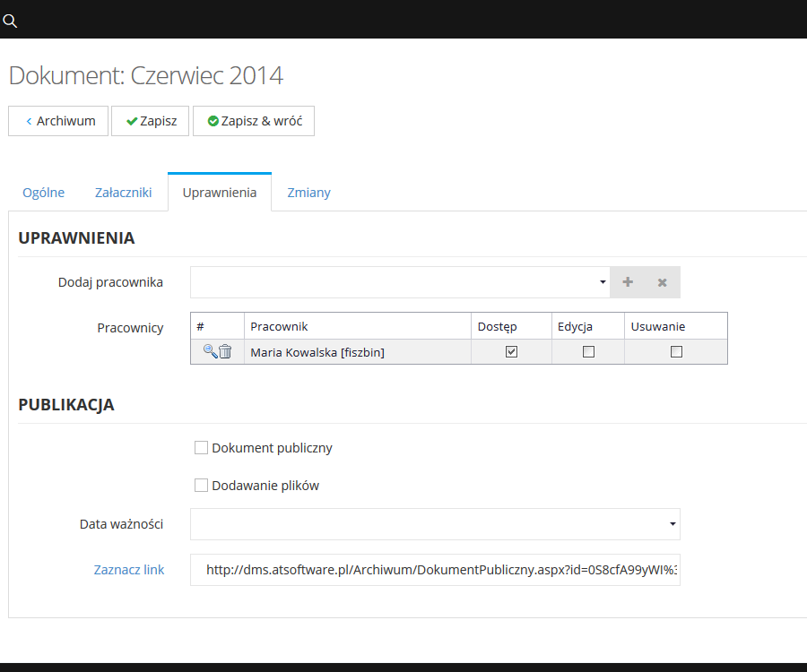807x672 pixels.
Task: Click the Zapisz save button
Action: click(x=151, y=121)
